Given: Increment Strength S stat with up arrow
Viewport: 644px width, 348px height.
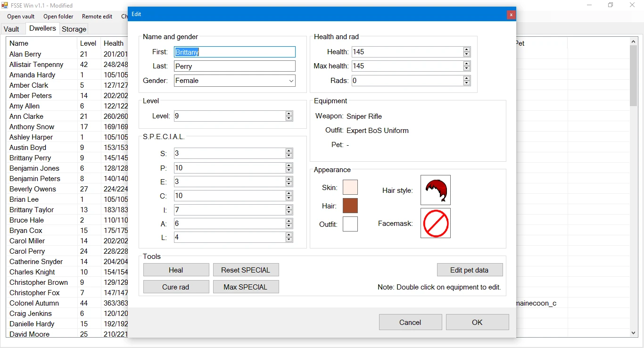Looking at the screenshot, I should (x=289, y=151).
